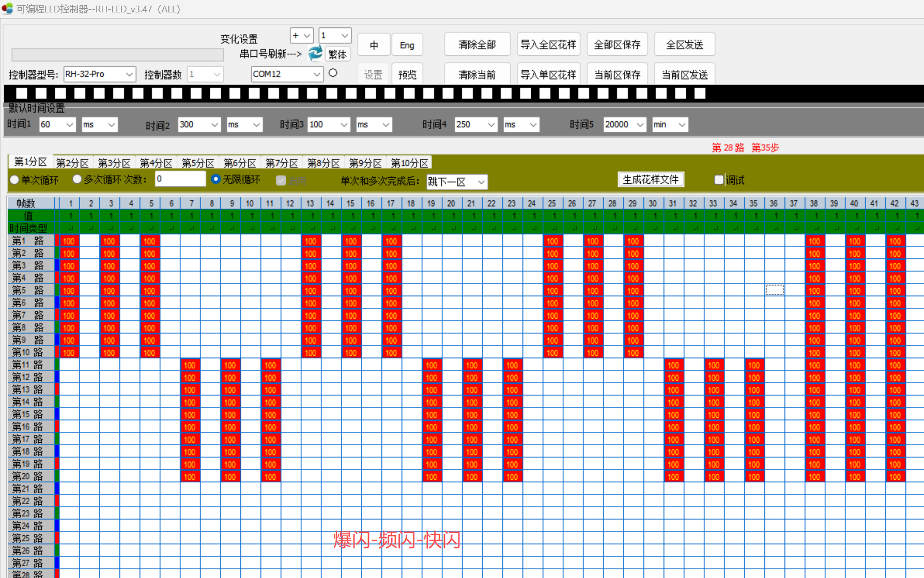Open the 第10分区 tab
Viewport: 924px width, 578px height.
(x=409, y=163)
